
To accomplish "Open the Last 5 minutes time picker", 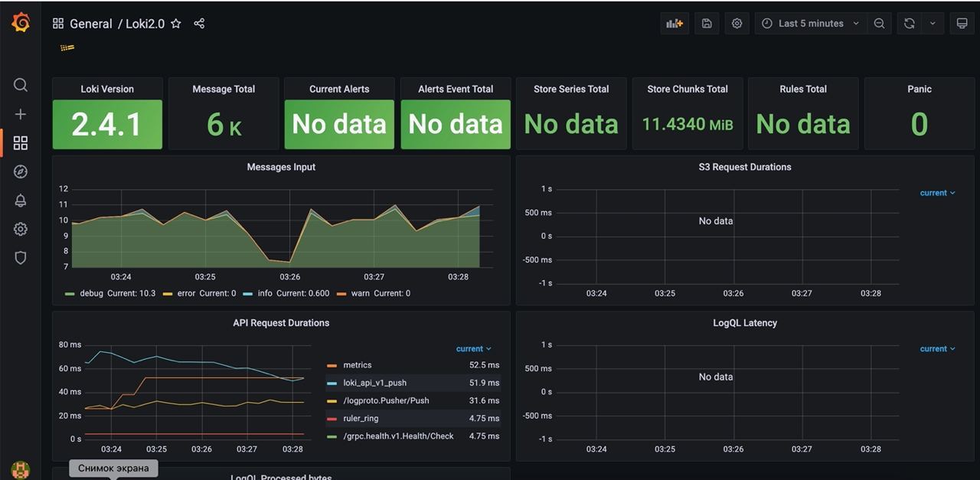I will point(811,24).
